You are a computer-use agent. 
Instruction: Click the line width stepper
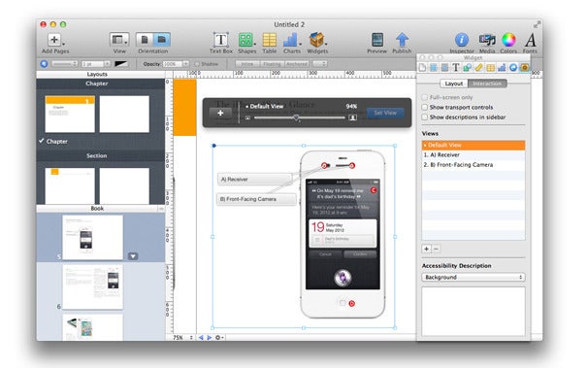click(107, 64)
